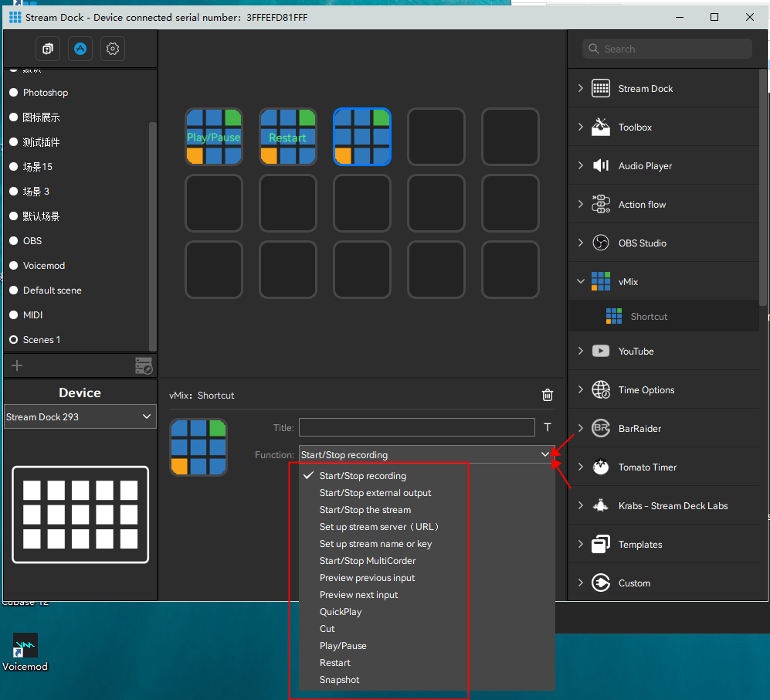Click the Shortcut action icon under vMix

(x=614, y=316)
